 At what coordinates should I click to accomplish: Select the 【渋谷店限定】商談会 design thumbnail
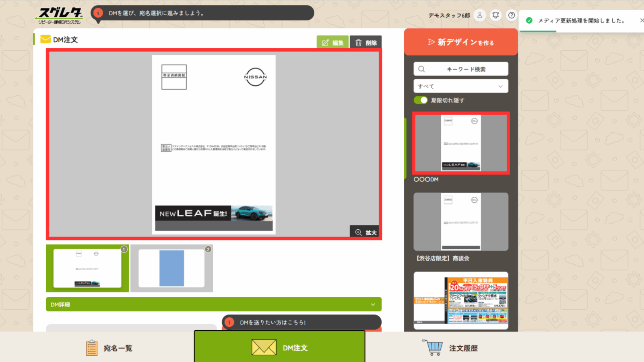[461, 222]
